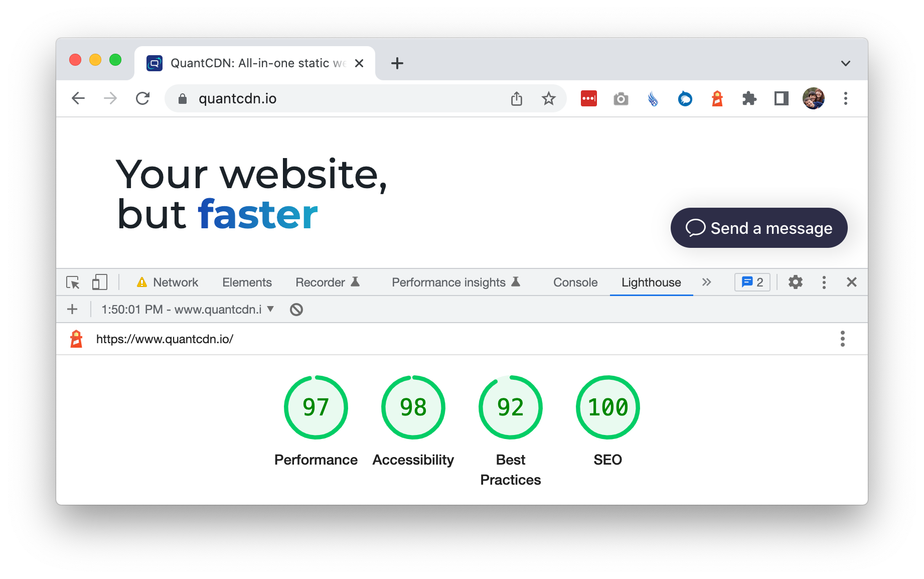Toggle the device toolbar icon

tap(99, 282)
